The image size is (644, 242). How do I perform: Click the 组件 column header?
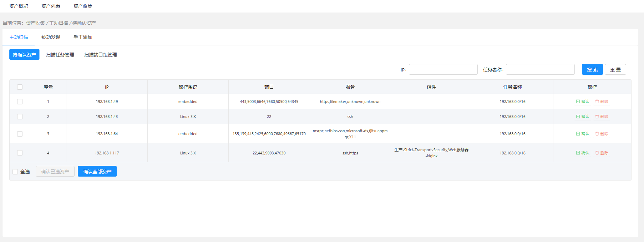[431, 87]
